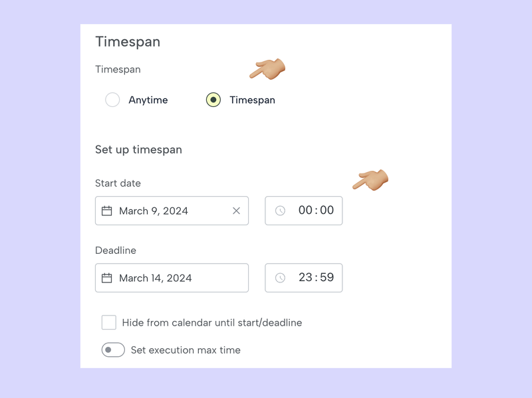Screen dimensions: 532x398
Task: Click the 23 hours deadline value
Action: pyautogui.click(x=305, y=278)
